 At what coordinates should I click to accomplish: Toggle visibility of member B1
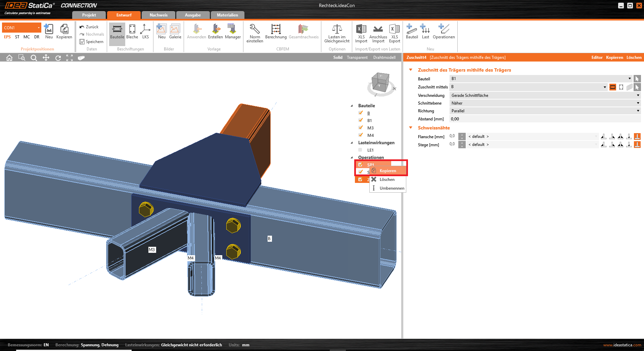[x=361, y=120]
